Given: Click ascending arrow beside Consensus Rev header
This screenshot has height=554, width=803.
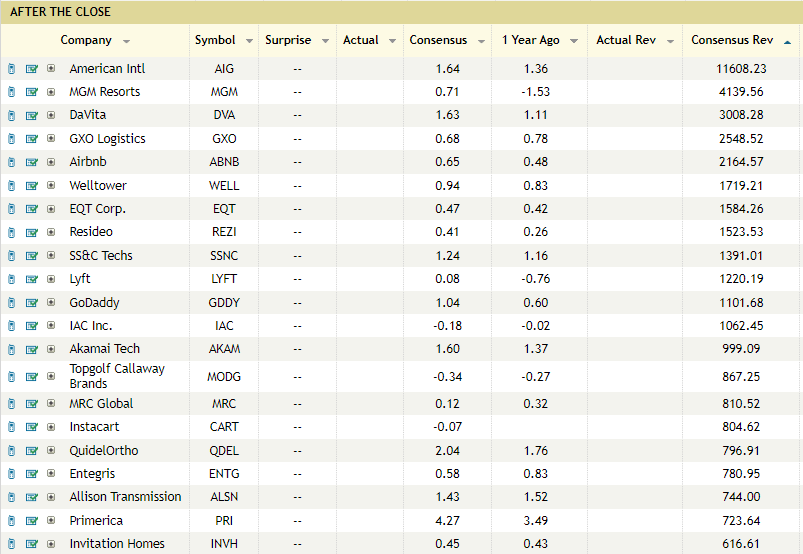Looking at the screenshot, I should pos(787,42).
